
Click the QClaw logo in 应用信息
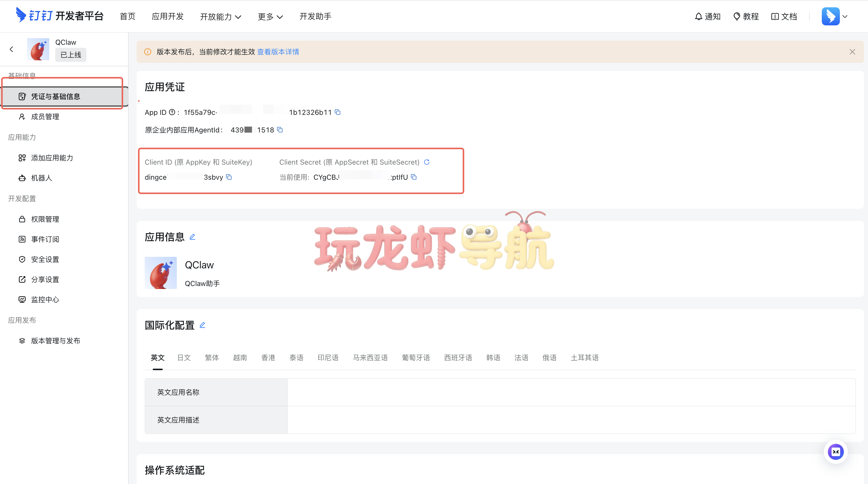[x=161, y=273]
